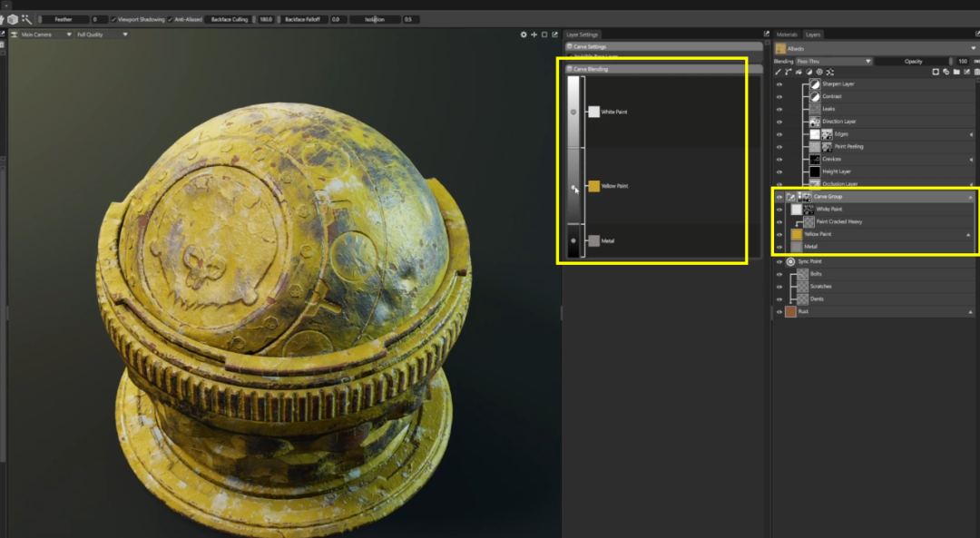Image resolution: width=980 pixels, height=538 pixels.
Task: Click the edit layer pencil-square icon
Action: [967, 72]
